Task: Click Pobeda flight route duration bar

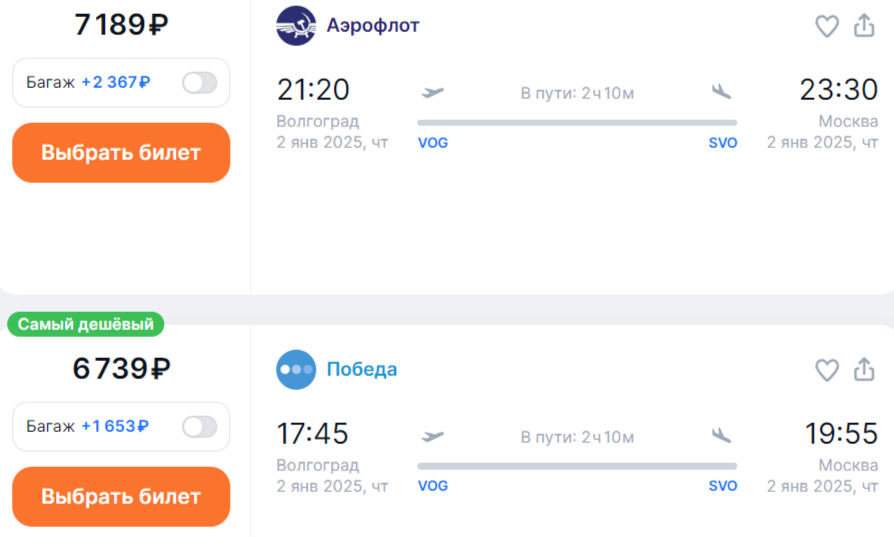Action: click(577, 466)
